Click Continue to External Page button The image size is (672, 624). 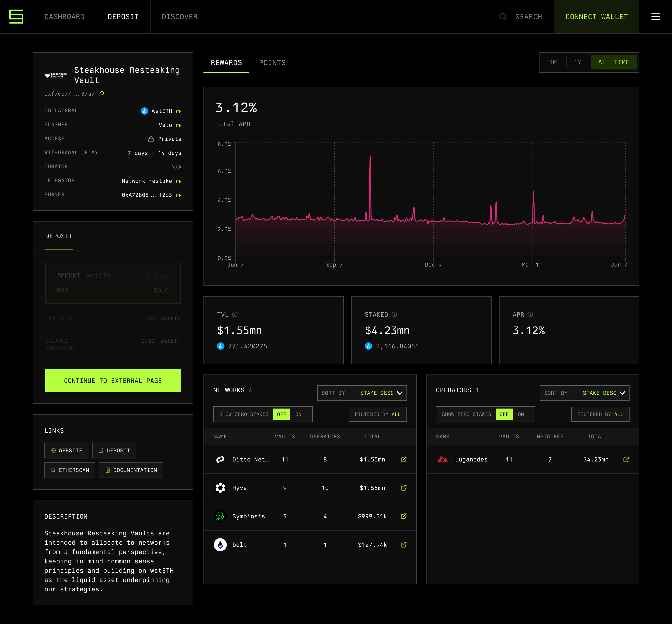(x=113, y=381)
